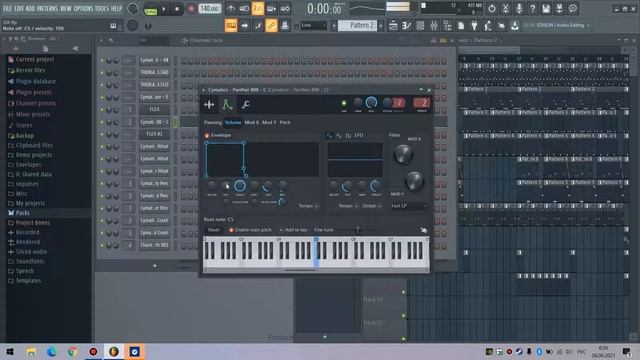Image resolution: width=640 pixels, height=360 pixels.
Task: Click the undo history toolbar icon
Action: [x=491, y=8]
